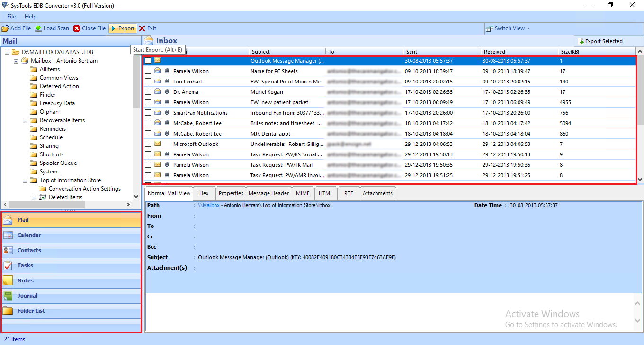This screenshot has height=345, width=644.
Task: Switch to the MIME tab
Action: pos(303,193)
